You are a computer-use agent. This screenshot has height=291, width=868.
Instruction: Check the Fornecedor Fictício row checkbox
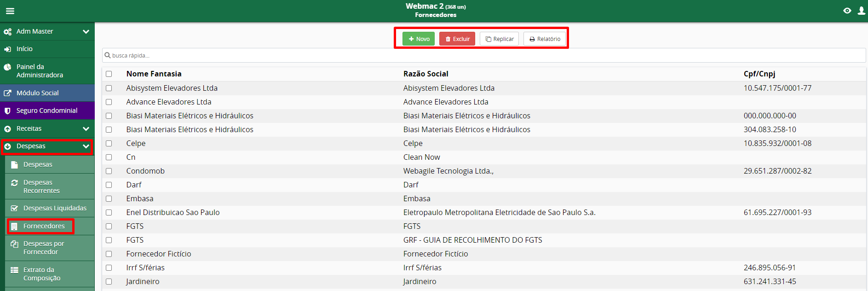109,254
